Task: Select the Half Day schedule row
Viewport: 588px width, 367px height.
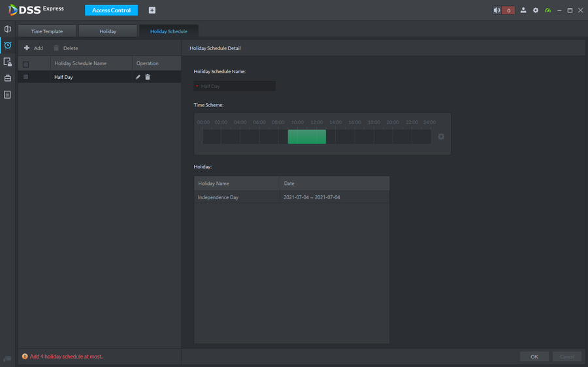Action: pyautogui.click(x=99, y=77)
